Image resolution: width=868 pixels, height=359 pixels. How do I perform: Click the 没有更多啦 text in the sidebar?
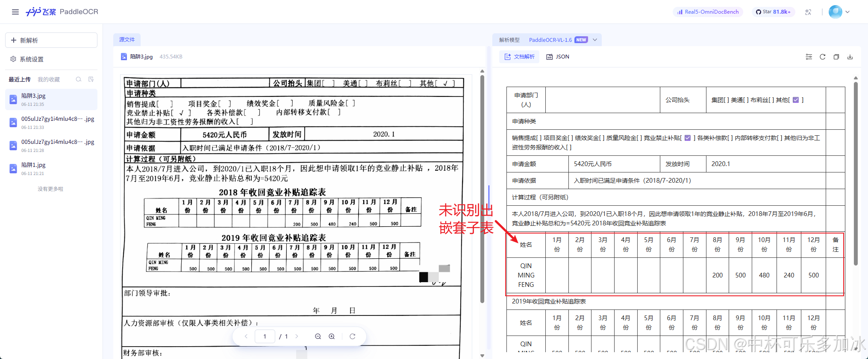[50, 189]
